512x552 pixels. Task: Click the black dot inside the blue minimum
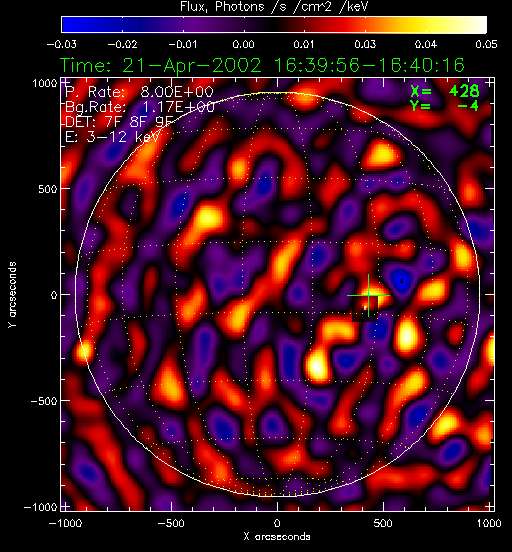402,281
